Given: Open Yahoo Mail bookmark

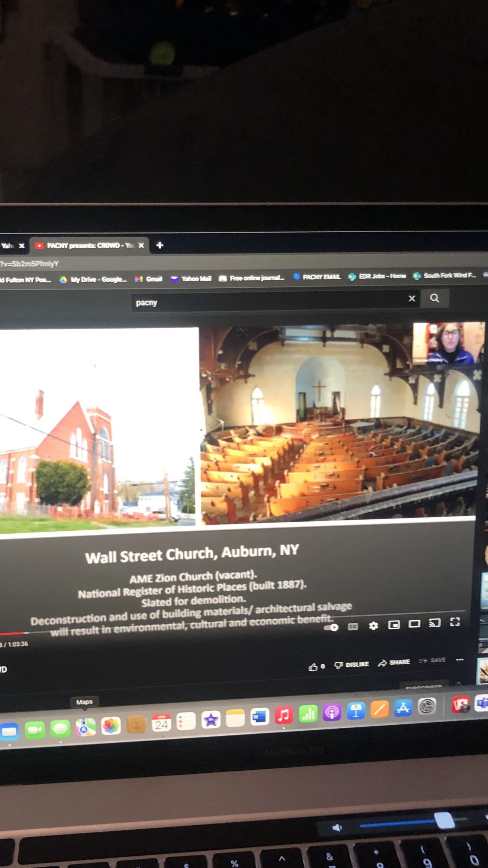Looking at the screenshot, I should (191, 279).
